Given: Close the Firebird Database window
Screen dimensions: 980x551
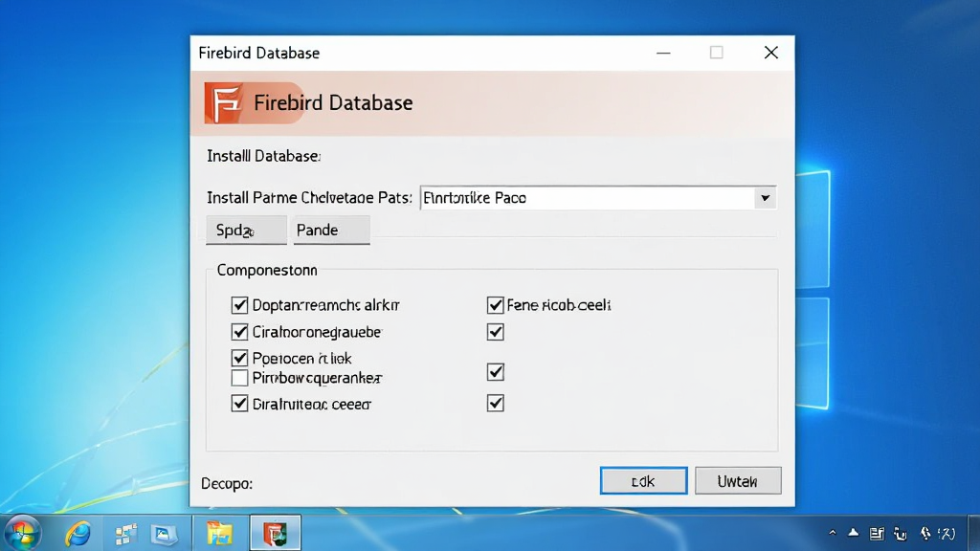Looking at the screenshot, I should click(x=771, y=53).
